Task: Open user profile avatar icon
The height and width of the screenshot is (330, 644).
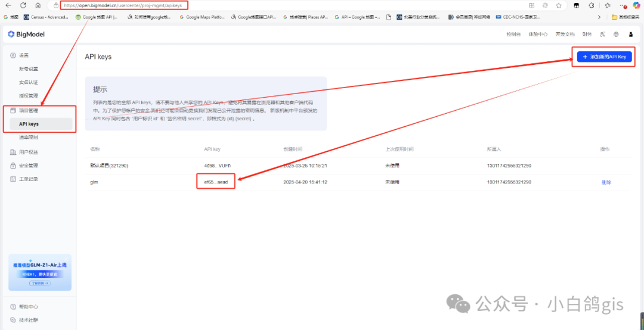Action: tap(631, 35)
